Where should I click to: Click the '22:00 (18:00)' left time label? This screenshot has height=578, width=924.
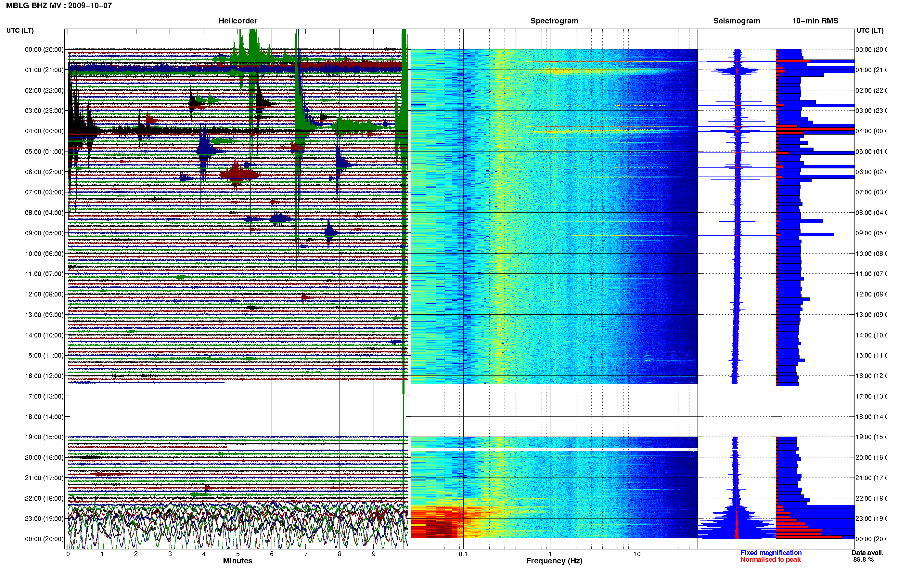point(44,498)
